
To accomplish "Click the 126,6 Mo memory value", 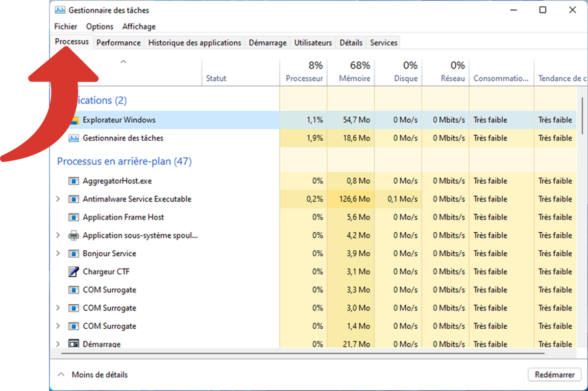I will pos(351,199).
